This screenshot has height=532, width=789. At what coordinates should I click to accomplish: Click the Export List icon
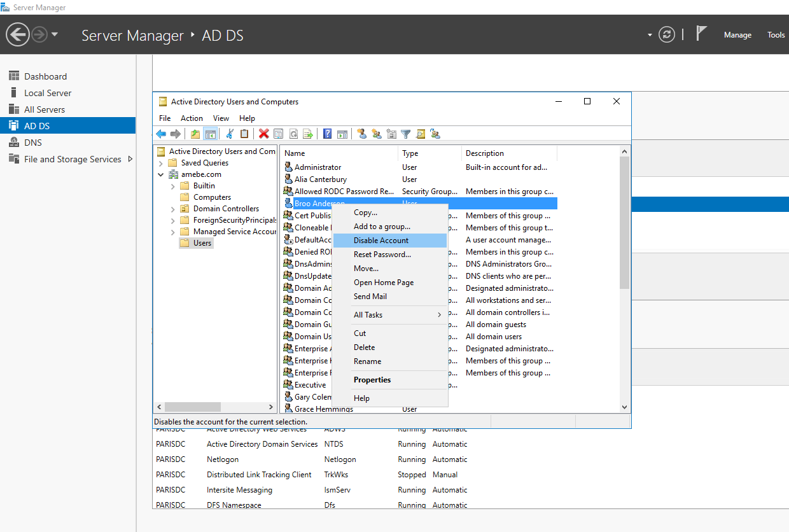(308, 134)
